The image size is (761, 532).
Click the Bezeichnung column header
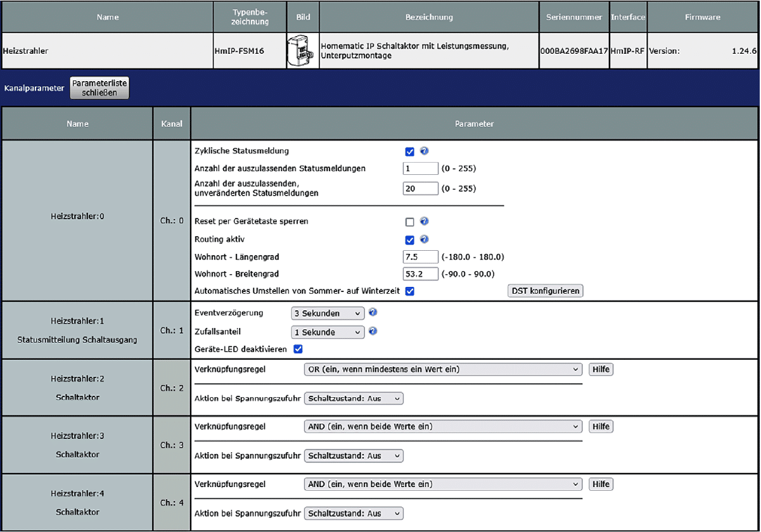coord(430,17)
